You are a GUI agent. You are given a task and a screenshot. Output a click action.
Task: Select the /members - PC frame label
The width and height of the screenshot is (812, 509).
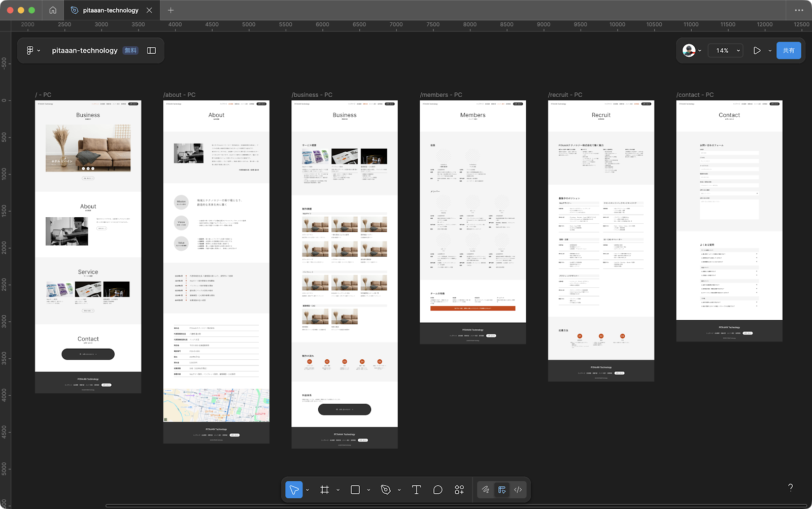441,95
